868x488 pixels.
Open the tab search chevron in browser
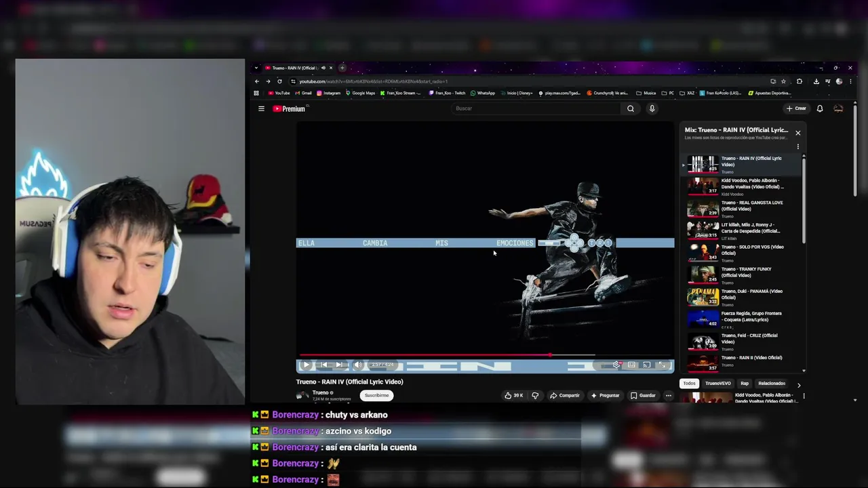(x=256, y=68)
